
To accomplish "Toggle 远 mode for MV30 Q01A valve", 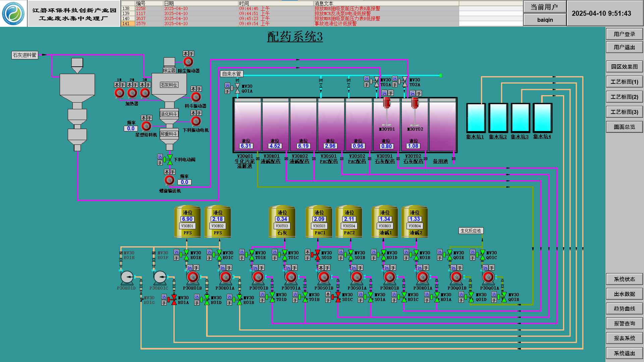I will (x=227, y=85).
